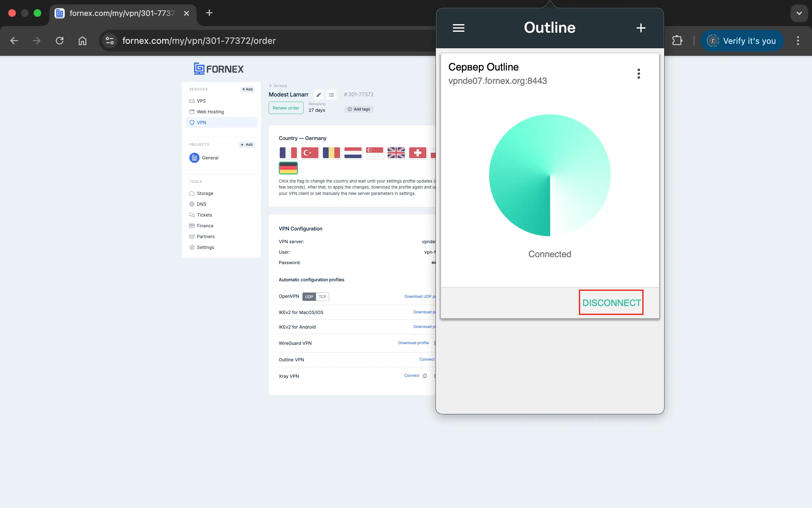Click the Fornex logo

coord(219,69)
